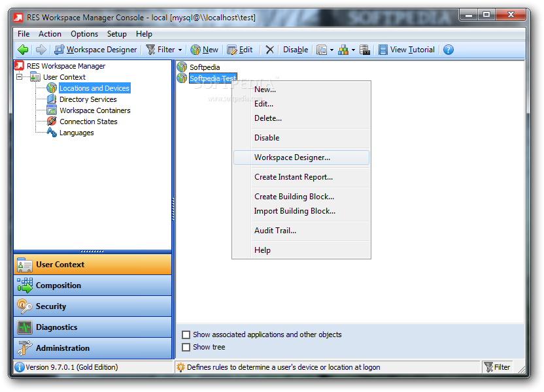544x392 pixels.
Task: Choose New... from the context menu
Action: 301,90
